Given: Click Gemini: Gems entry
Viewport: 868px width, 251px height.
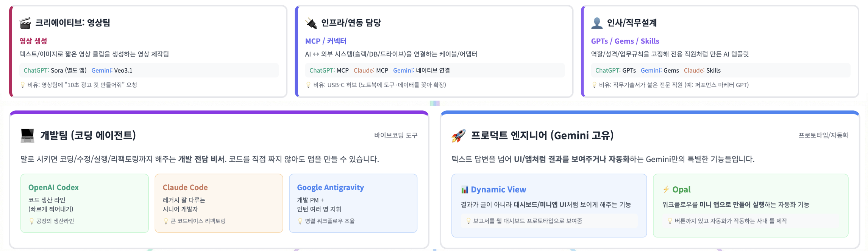Looking at the screenshot, I should pos(660,70).
